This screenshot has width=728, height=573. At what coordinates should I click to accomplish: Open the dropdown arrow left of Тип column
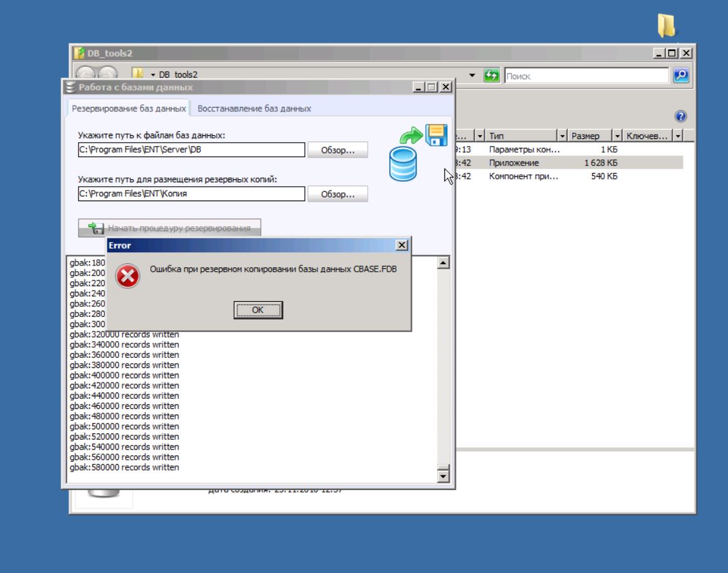[480, 136]
